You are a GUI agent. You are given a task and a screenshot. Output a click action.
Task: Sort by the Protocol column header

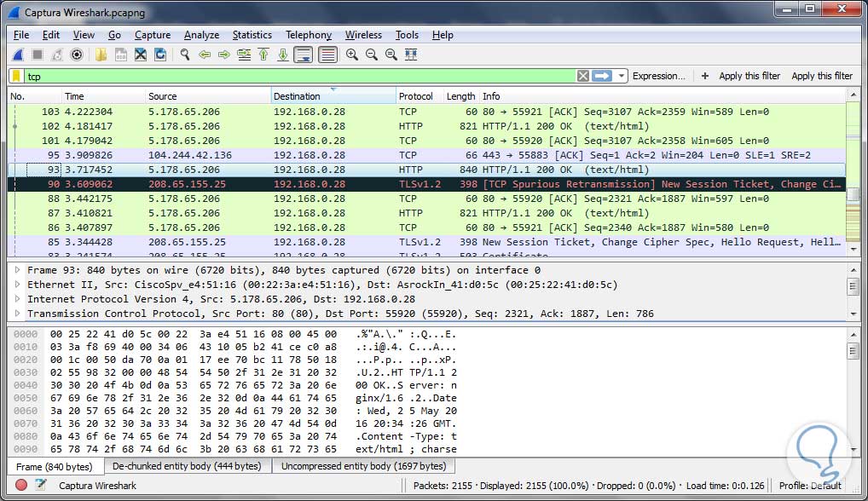tap(420, 96)
